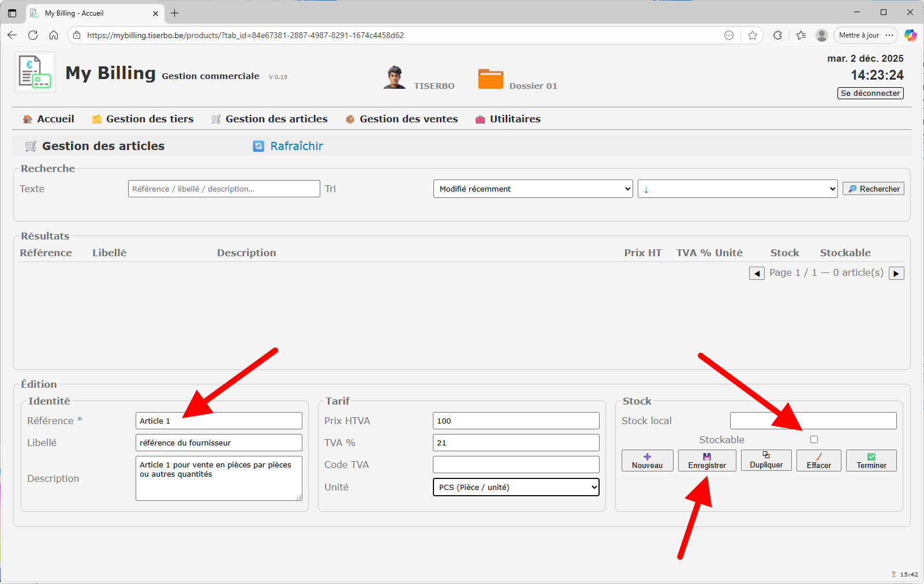Open the Gestion des ventes menu
Image resolution: width=924 pixels, height=584 pixels.
click(x=408, y=119)
